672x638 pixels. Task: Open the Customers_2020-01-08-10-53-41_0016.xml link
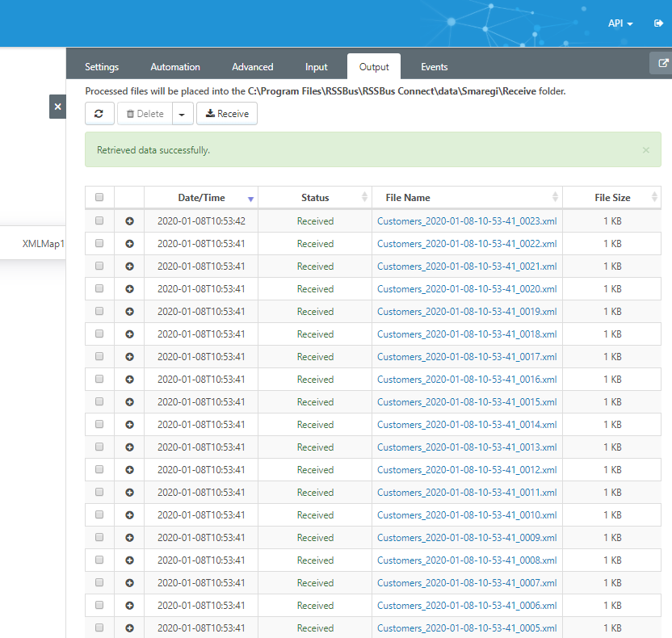coord(467,380)
